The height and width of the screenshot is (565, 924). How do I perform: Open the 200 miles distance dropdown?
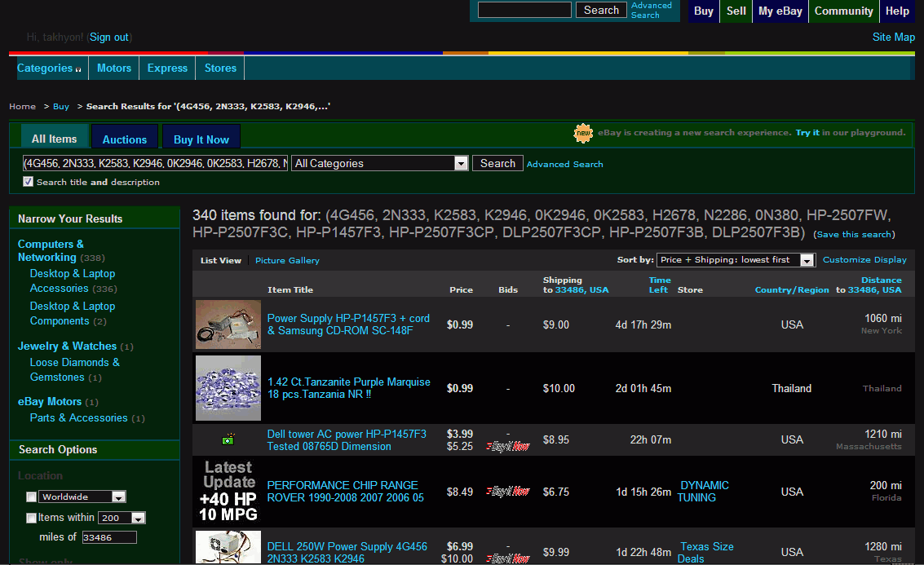(122, 518)
